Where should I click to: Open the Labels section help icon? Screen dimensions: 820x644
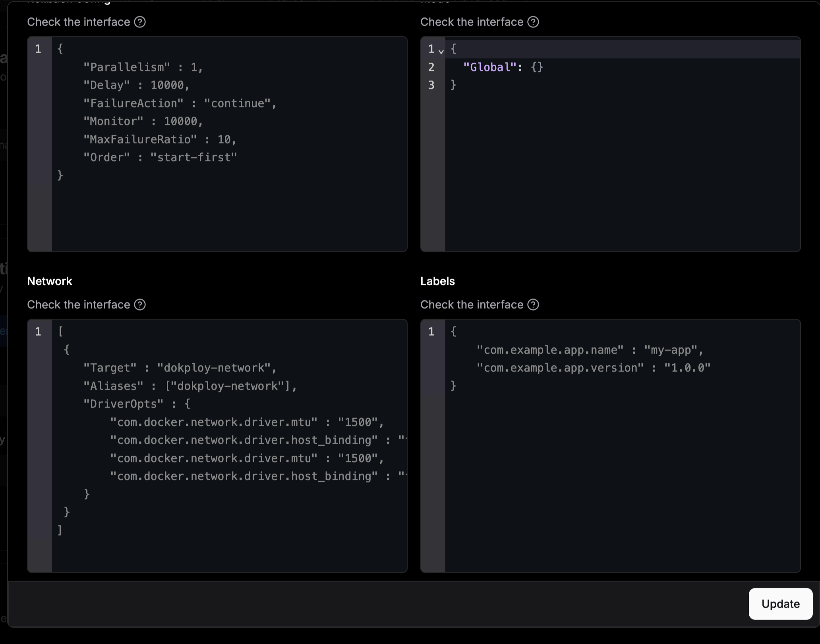tap(533, 305)
